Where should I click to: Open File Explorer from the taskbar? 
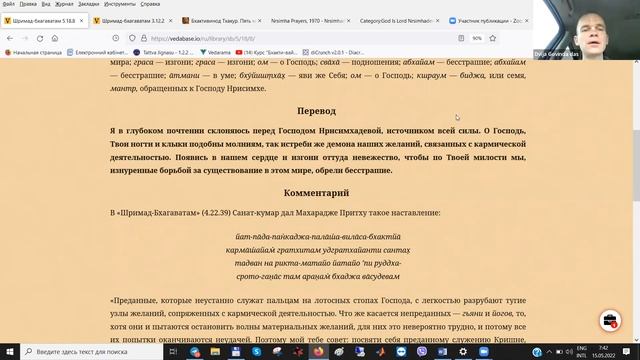click(215, 351)
